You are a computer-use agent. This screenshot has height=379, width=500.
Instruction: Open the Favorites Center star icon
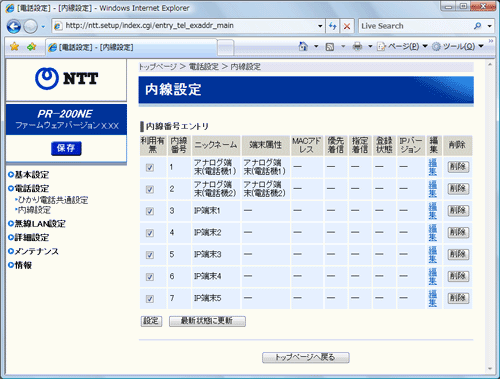click(x=14, y=46)
